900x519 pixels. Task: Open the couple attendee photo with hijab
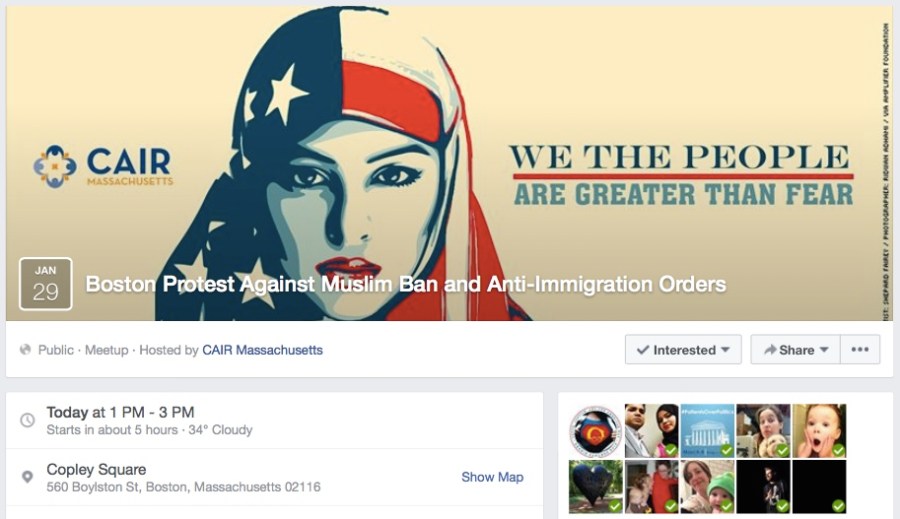[651, 431]
